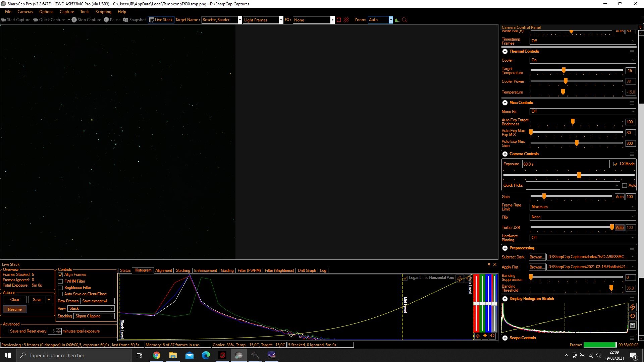Open Camera Controls section menu icon
The image size is (644, 362).
point(632,154)
